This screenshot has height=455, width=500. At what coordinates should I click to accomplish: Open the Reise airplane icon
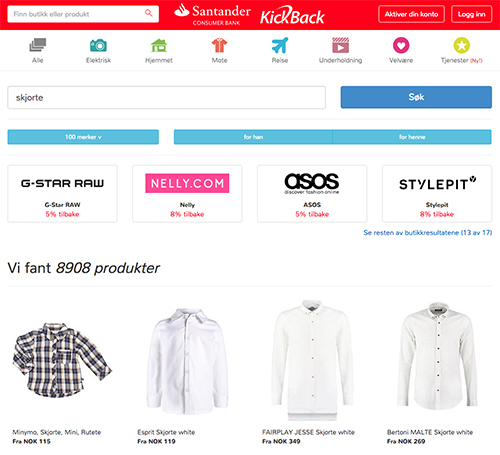pos(280,45)
